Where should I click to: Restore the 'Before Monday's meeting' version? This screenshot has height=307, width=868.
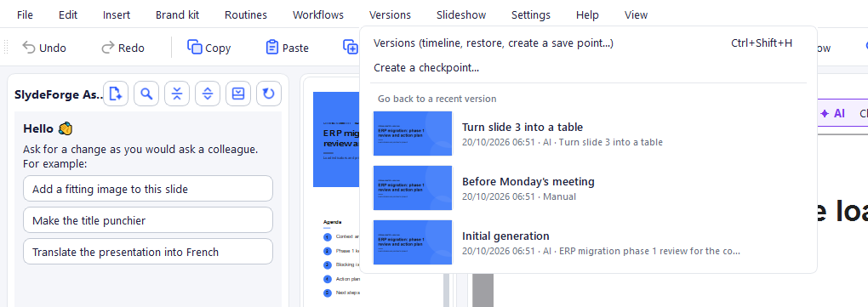(x=588, y=188)
